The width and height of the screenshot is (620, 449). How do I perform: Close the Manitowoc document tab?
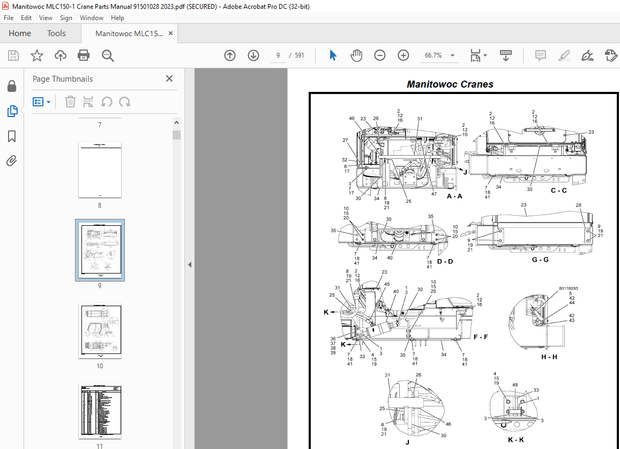click(170, 33)
